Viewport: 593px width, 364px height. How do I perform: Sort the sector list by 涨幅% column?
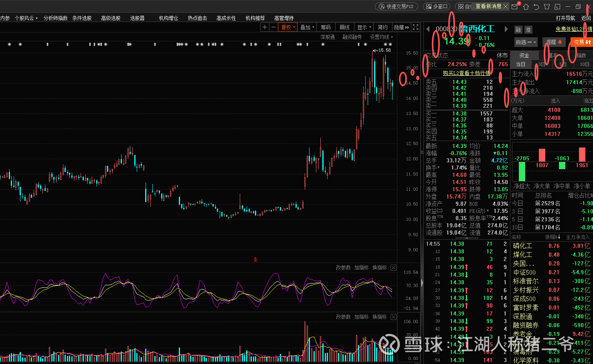[x=553, y=237]
